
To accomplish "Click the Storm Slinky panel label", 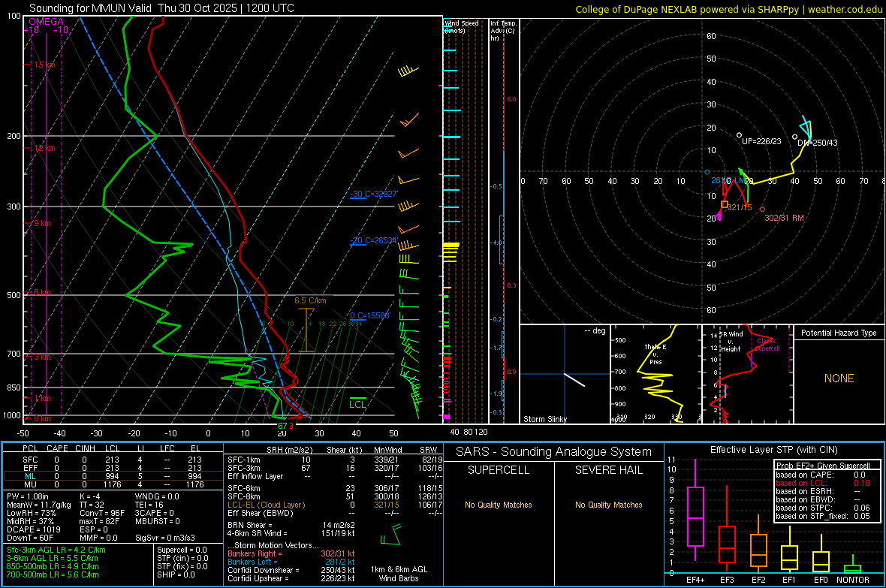I will coord(544,419).
